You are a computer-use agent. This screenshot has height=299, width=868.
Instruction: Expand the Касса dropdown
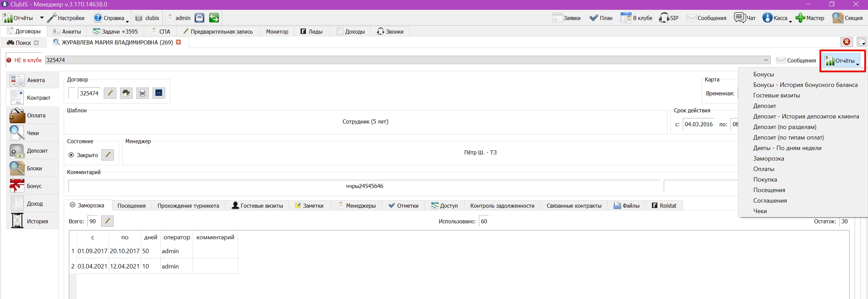(x=790, y=21)
